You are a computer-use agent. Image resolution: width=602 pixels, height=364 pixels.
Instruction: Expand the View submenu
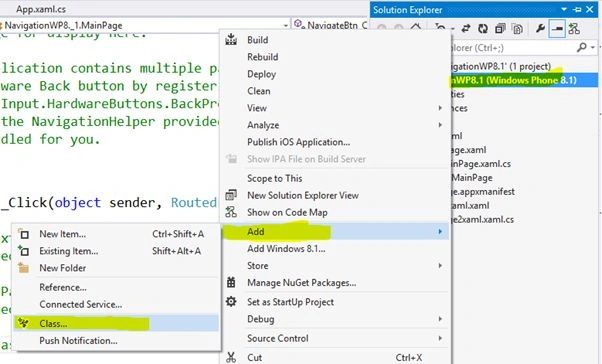pos(334,108)
